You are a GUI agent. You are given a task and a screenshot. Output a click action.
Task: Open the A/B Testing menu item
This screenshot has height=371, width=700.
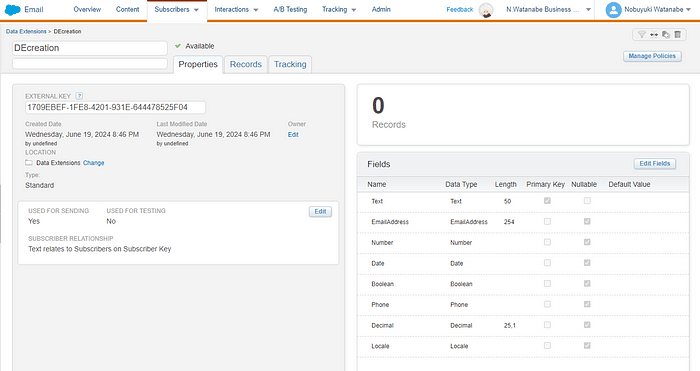(x=290, y=9)
